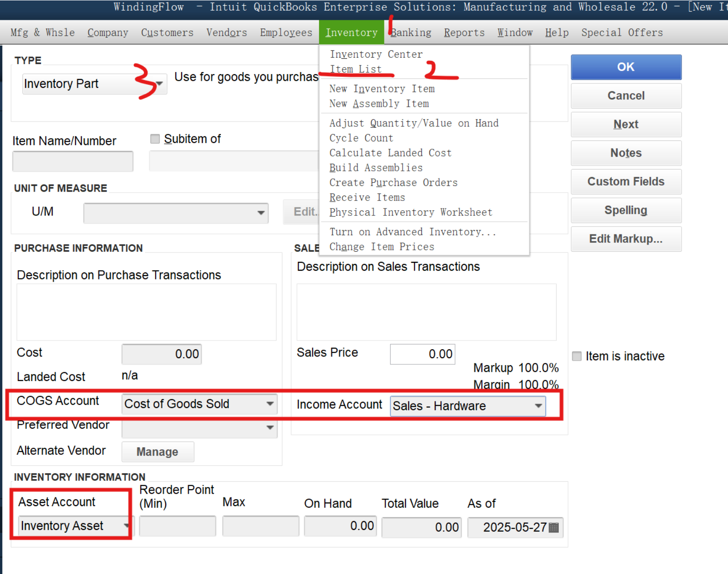Open the Vendors menu
Viewport: 728px width, 574px height.
coord(227,33)
